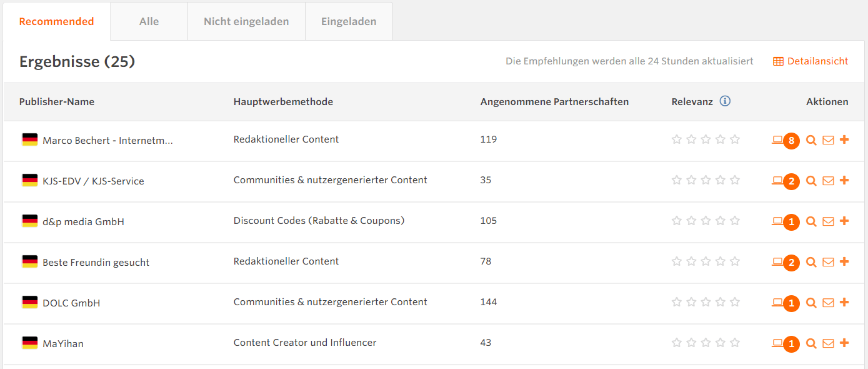Open the Nicht eingeladen tab

246,22
